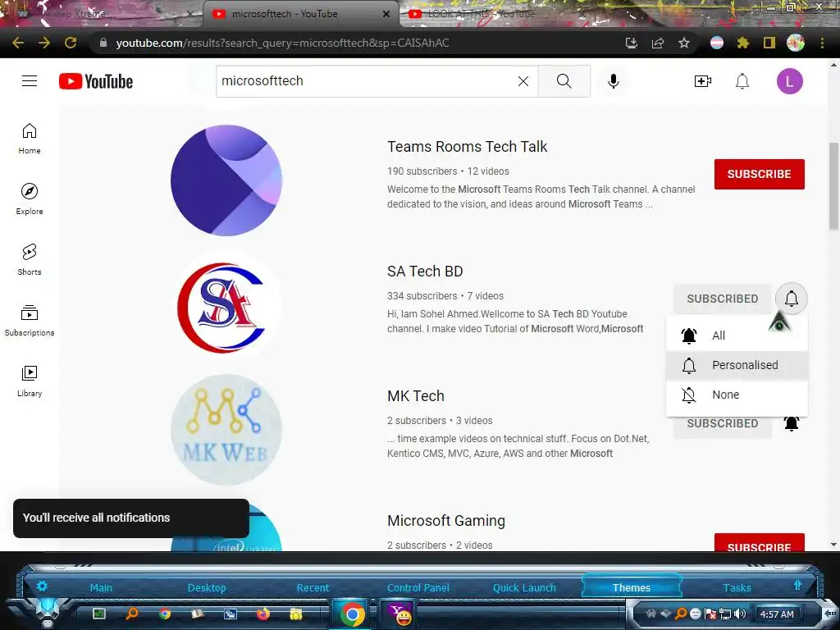Click the page vertical scrollbar thumb
The width and height of the screenshot is (840, 630).
tap(833, 186)
